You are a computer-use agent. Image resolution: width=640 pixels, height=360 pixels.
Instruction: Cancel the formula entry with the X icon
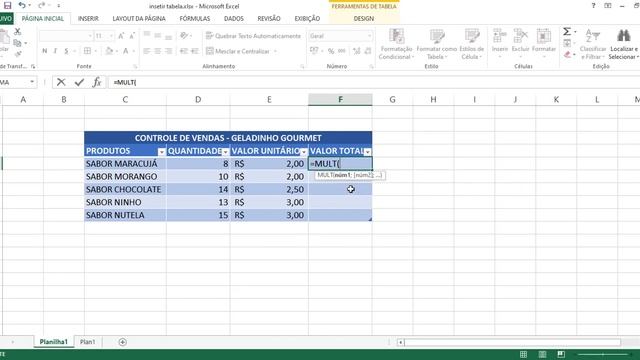point(61,82)
